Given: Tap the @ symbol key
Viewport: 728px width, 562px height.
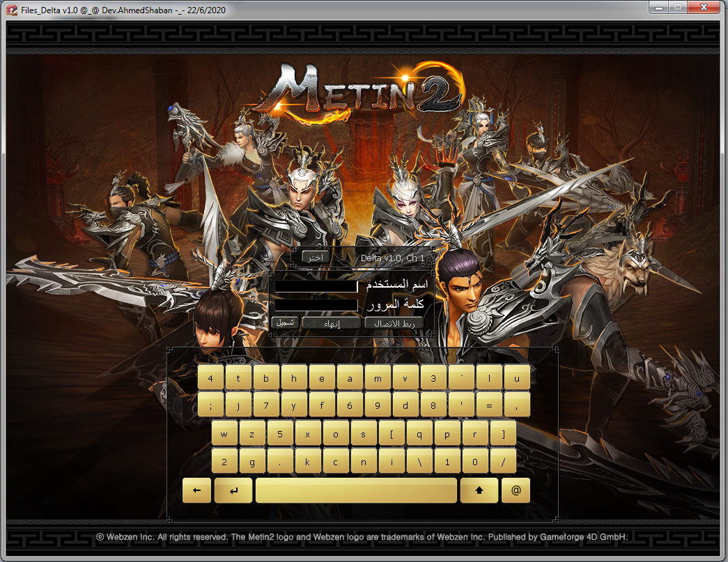Looking at the screenshot, I should (x=516, y=490).
